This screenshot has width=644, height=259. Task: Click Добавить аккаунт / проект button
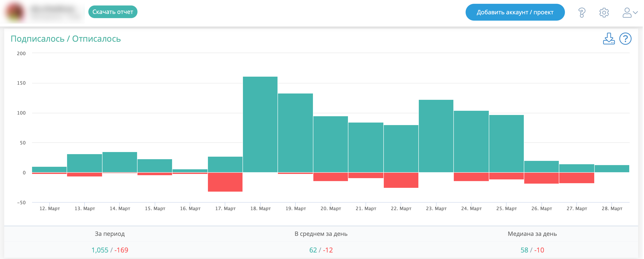tap(515, 12)
